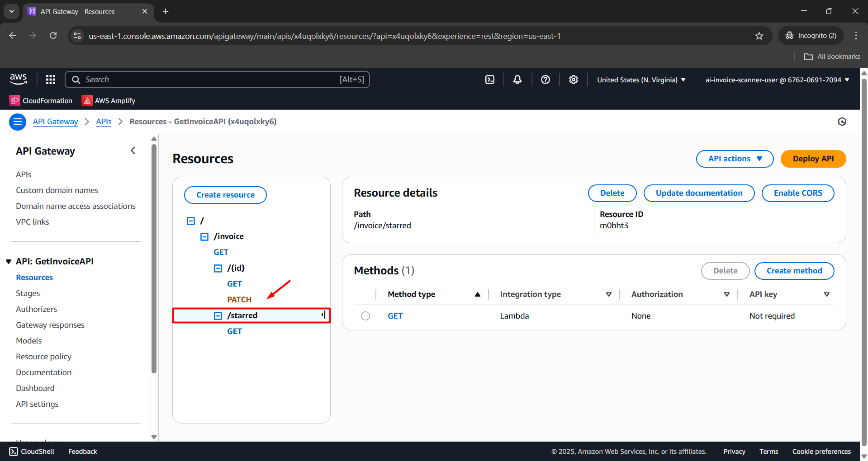Image resolution: width=868 pixels, height=461 pixels.
Task: Click the Create method button
Action: (794, 270)
